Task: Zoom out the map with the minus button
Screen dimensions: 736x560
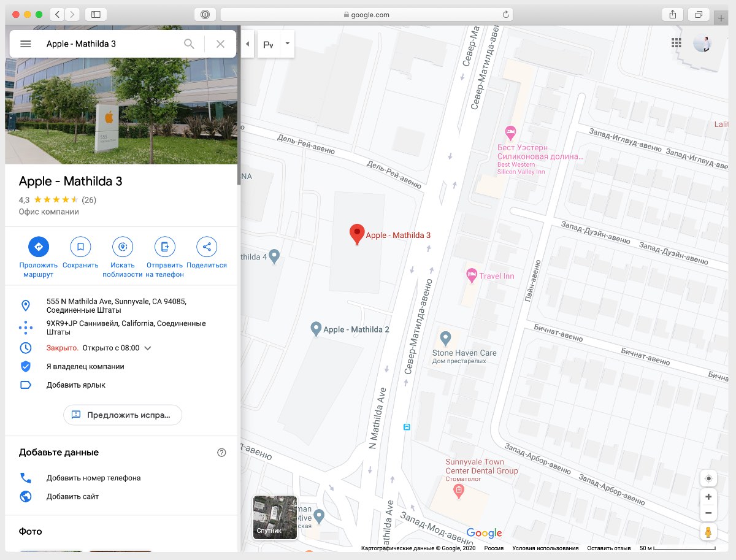Action: (708, 513)
